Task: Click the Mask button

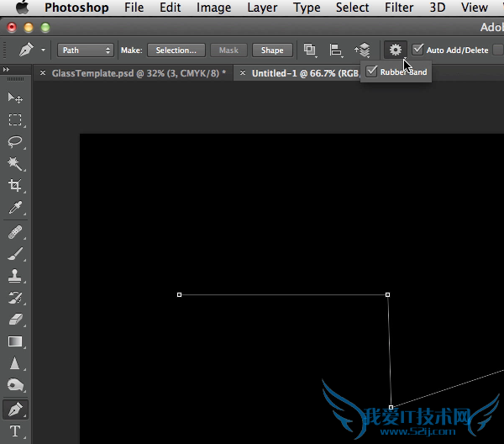Action: [228, 50]
